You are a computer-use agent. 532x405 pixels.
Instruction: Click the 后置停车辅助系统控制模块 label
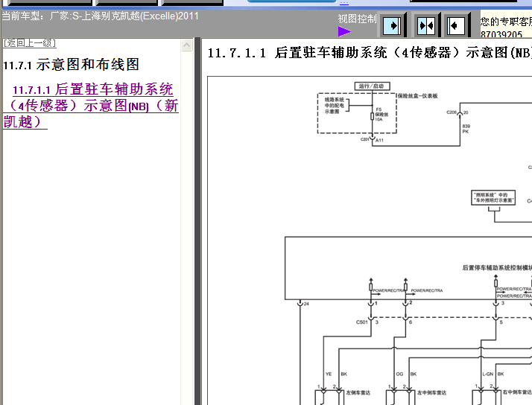497,268
